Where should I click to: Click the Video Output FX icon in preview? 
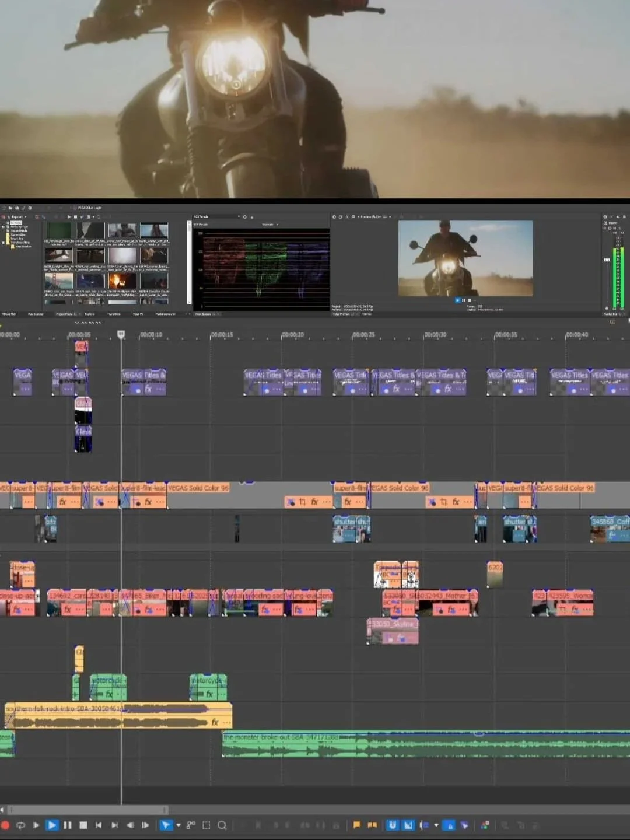347,217
